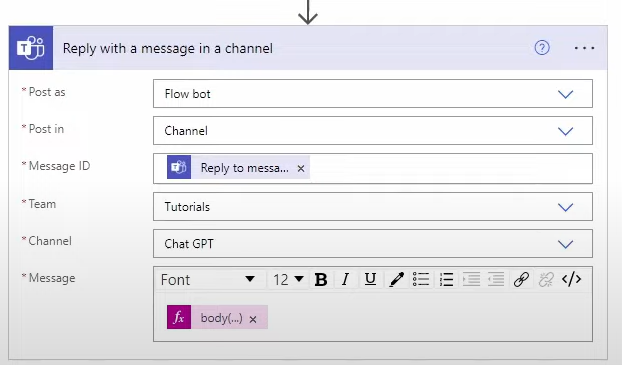Screen dimensions: 622x365
Task: Toggle bold formatting
Action: [321, 280]
